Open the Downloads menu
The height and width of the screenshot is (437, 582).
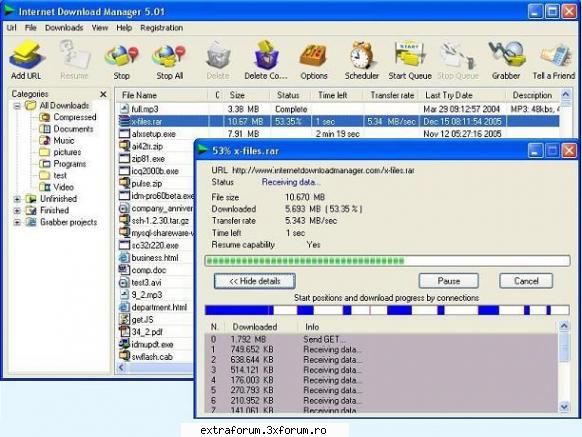tap(64, 28)
